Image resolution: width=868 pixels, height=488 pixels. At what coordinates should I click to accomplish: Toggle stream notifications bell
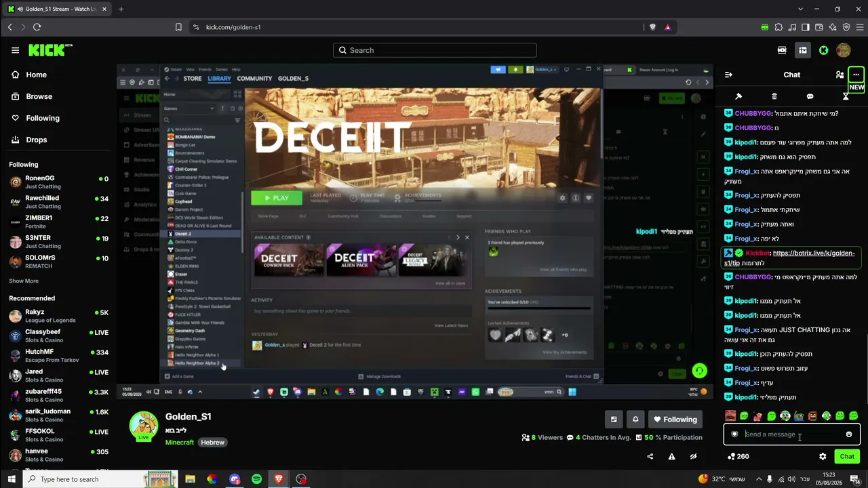click(635, 420)
